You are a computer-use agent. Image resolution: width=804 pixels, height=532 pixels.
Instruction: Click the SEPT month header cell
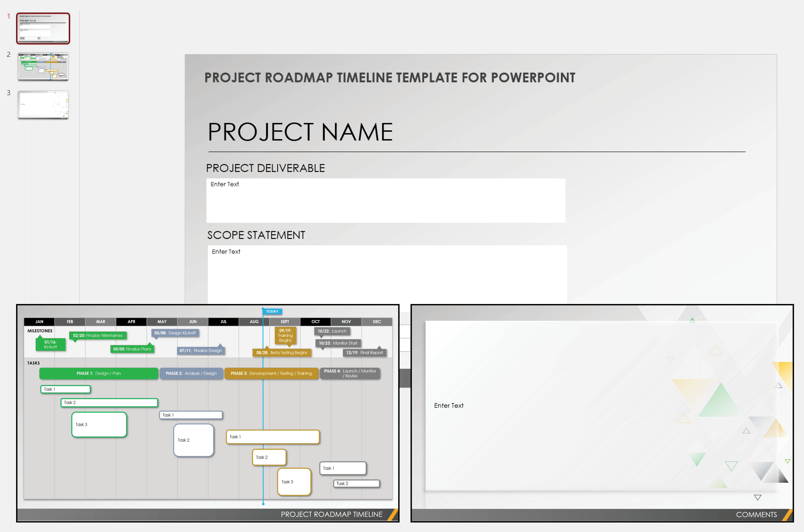(285, 322)
